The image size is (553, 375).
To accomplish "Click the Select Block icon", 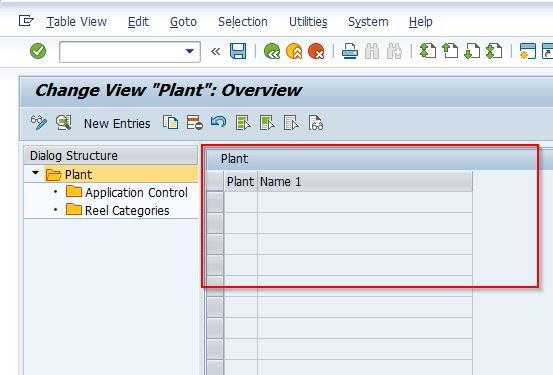I will tap(267, 123).
